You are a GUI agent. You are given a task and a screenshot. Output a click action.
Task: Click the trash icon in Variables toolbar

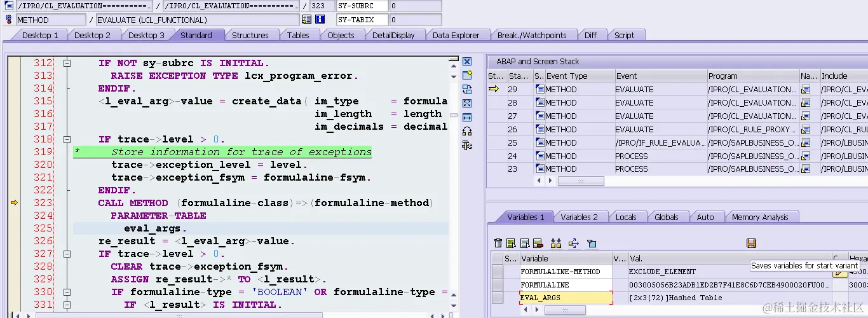498,243
